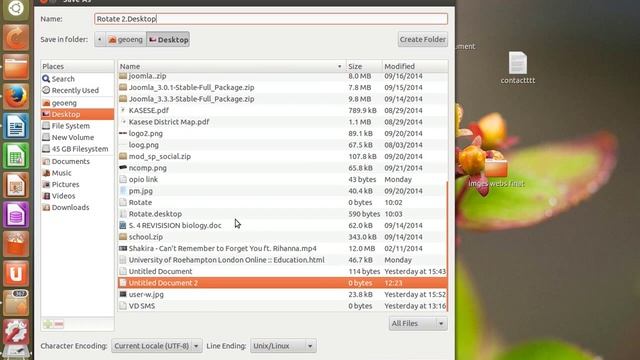This screenshot has width=640, height=360.
Task: Open the Character Encoding dropdown
Action: point(156,346)
